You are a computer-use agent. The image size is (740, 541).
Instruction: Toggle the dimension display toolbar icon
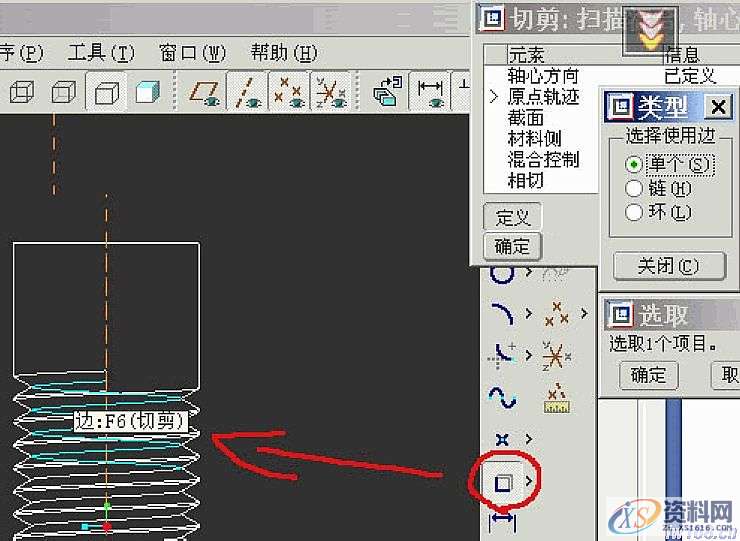click(x=429, y=93)
